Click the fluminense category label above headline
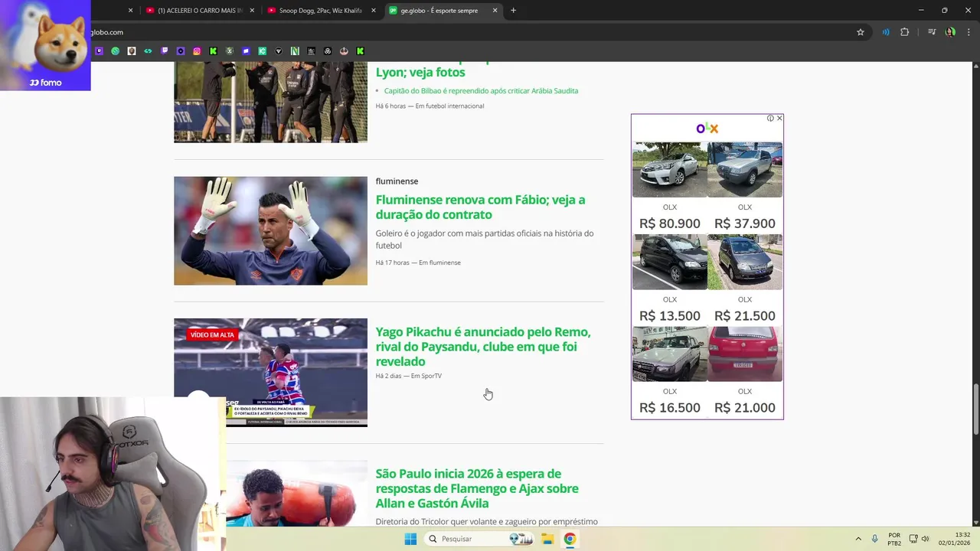This screenshot has width=980, height=551. click(397, 181)
